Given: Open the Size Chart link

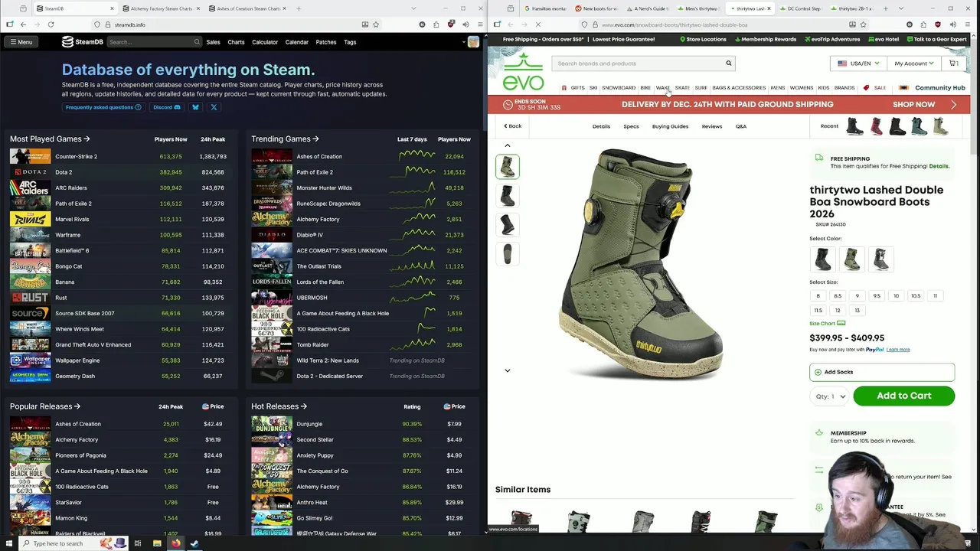Looking at the screenshot, I should click(828, 323).
